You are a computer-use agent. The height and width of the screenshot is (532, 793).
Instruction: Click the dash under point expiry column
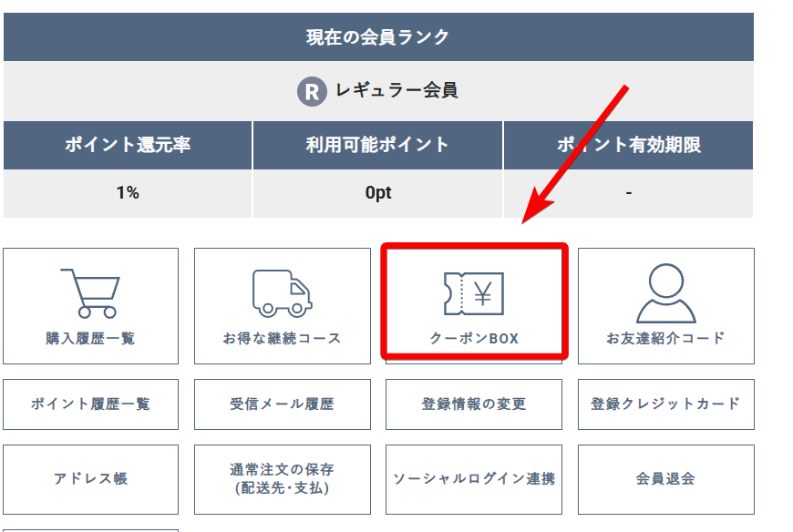pos(628,193)
